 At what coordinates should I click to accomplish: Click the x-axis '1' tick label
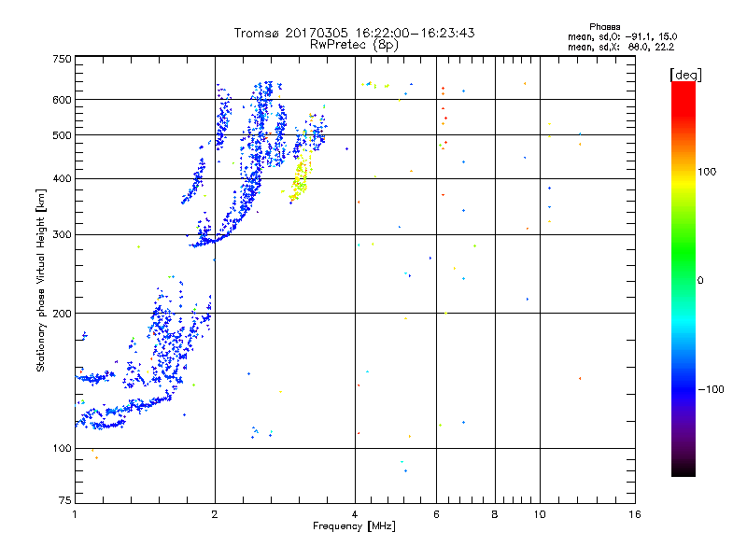pyautogui.click(x=75, y=514)
